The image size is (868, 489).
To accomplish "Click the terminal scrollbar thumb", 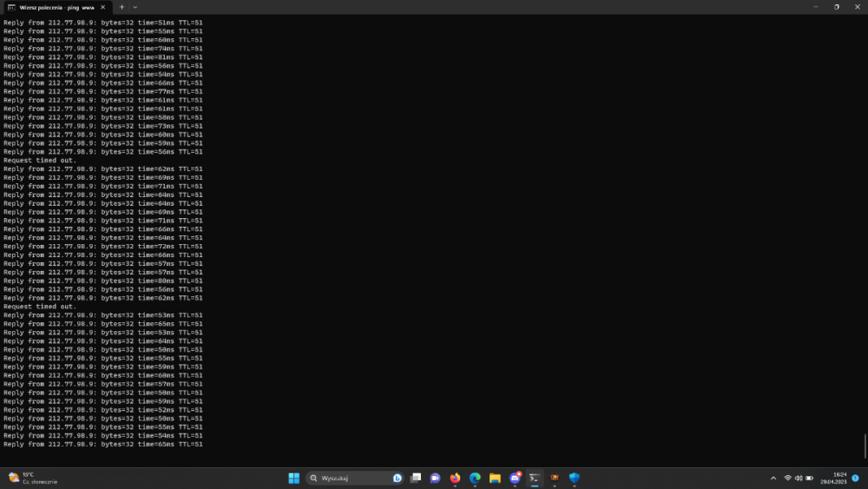I will click(865, 446).
